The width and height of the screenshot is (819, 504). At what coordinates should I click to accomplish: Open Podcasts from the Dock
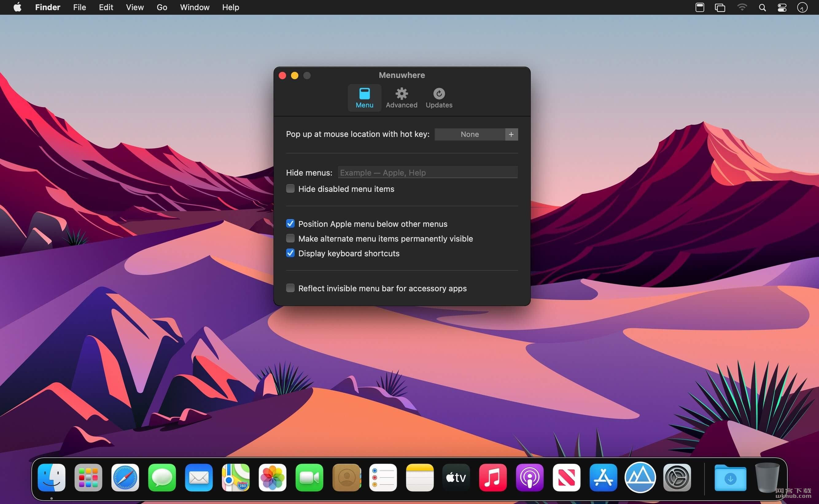(530, 477)
